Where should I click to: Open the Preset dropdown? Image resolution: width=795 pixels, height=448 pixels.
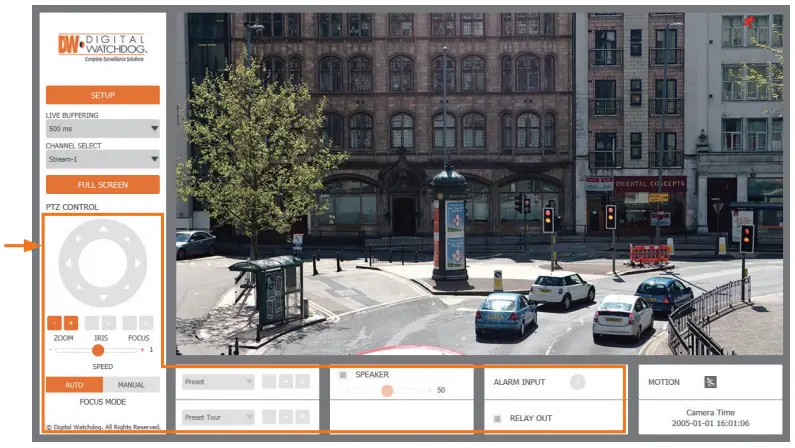218,382
